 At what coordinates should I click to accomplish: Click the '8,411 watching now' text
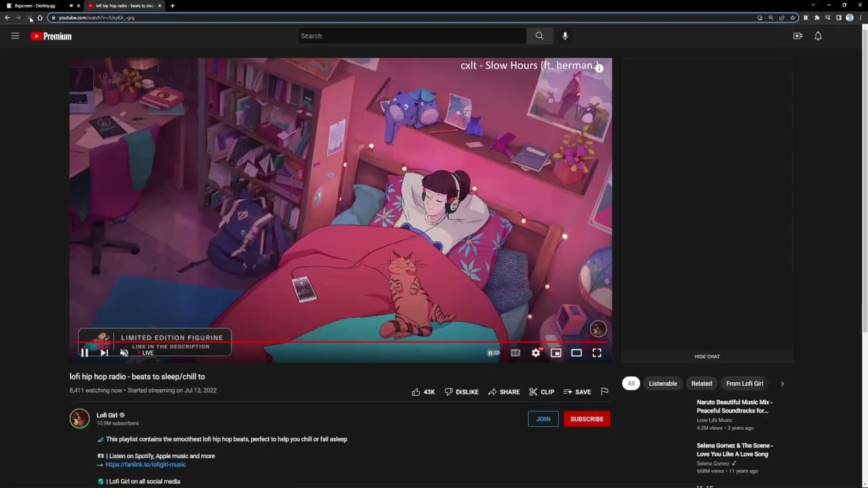(96, 390)
